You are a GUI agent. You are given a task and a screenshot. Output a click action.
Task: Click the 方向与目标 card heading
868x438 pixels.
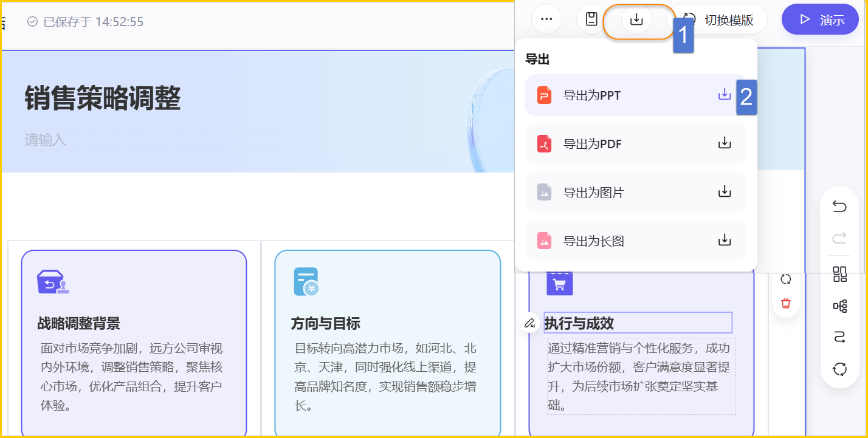325,323
